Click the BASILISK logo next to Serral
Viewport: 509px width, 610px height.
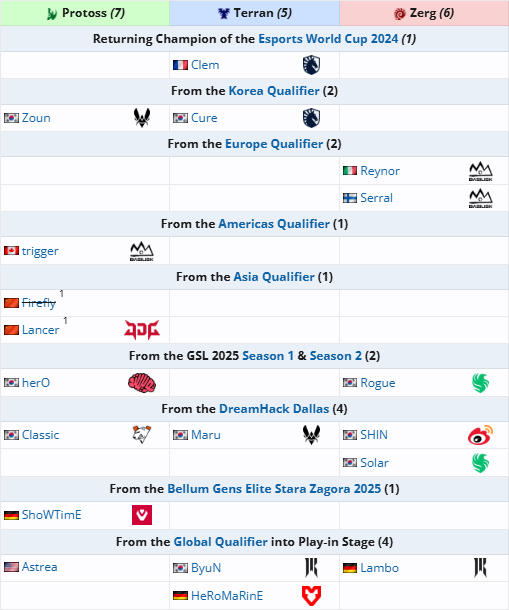coord(481,198)
